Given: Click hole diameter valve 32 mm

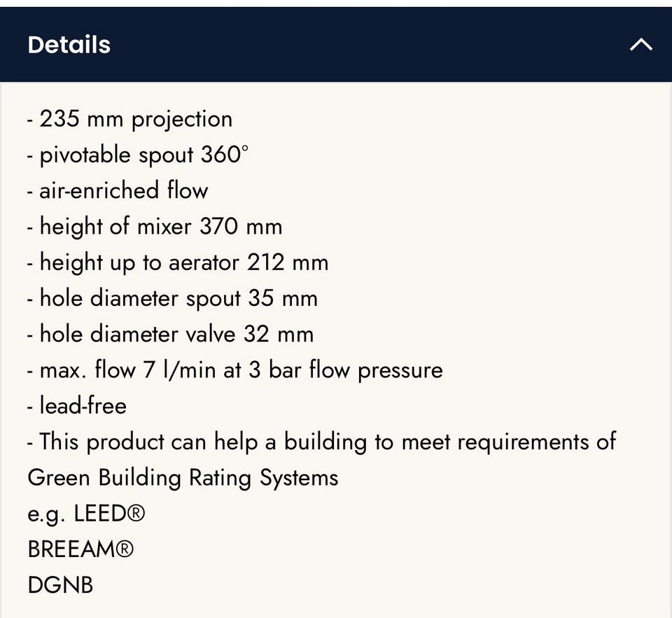Looking at the screenshot, I should (171, 334).
